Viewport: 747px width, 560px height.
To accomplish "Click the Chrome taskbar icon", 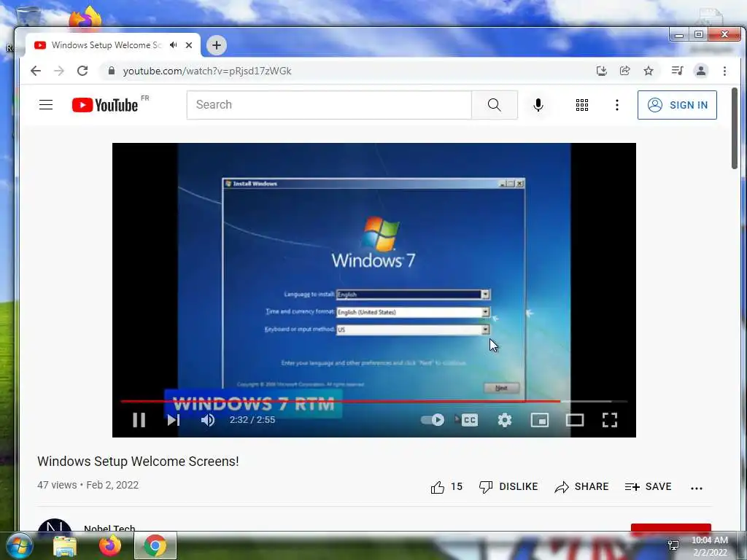I will tap(155, 545).
